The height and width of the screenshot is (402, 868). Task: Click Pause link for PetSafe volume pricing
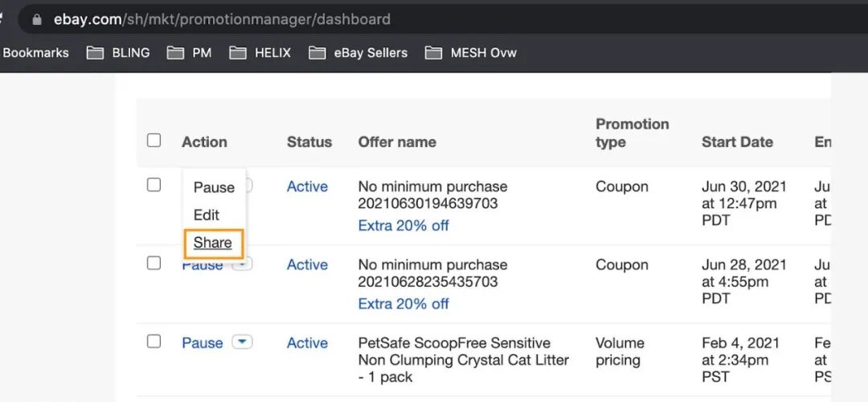(203, 343)
